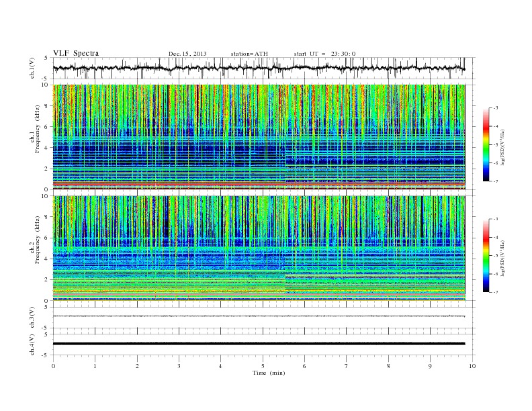Select the "start UT = 23:30:0" text
Viewport: 532px width, 411px height.
324,54
